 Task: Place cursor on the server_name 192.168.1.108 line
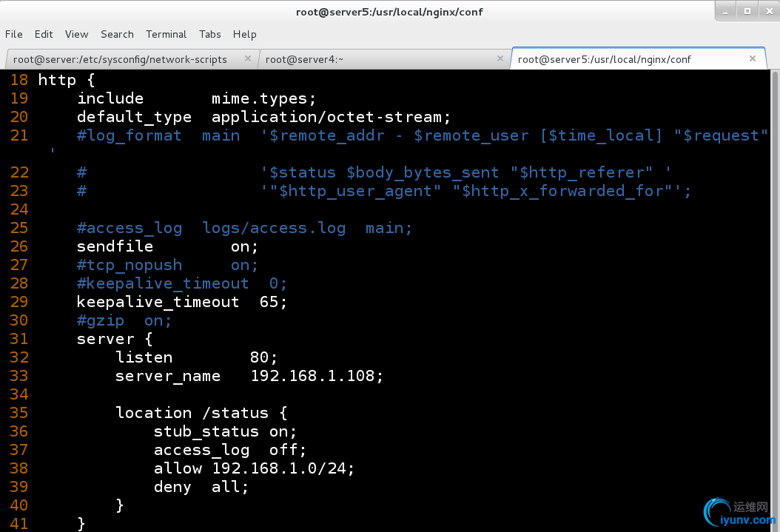(x=249, y=376)
